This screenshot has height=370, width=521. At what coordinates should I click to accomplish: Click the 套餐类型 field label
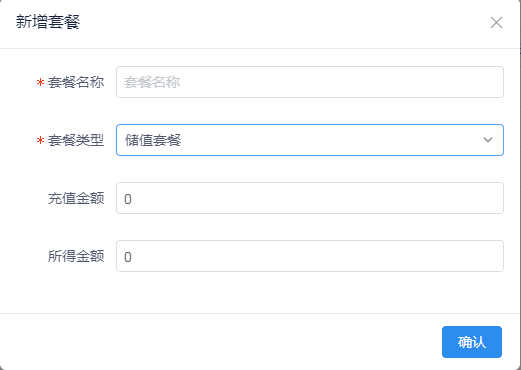tap(76, 140)
